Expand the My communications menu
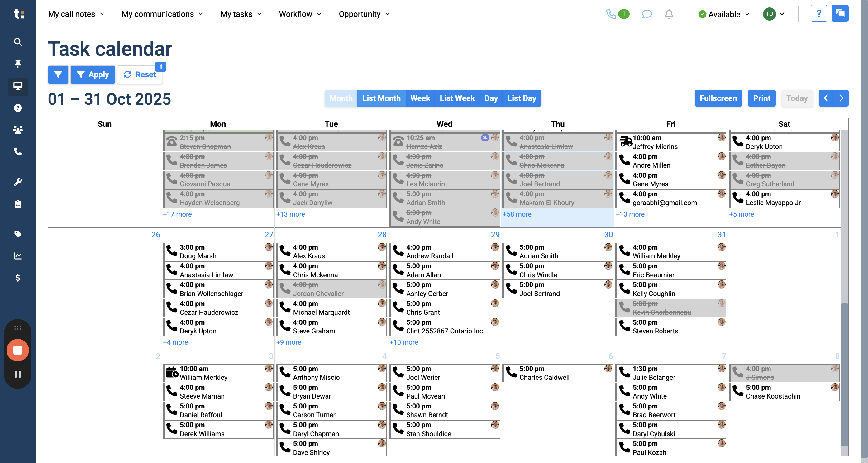Image resolution: width=868 pixels, height=463 pixels. [162, 14]
